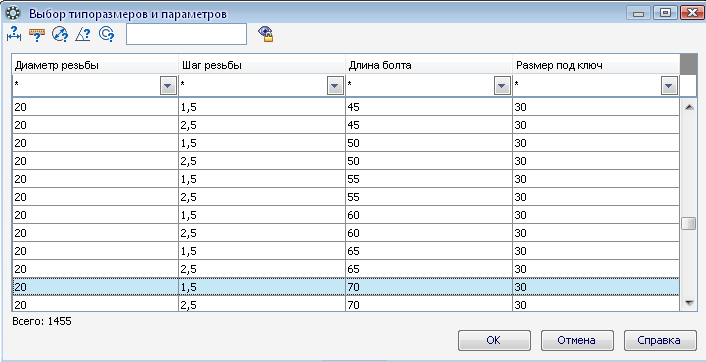Select length 55 in the pitch 1,5 row
The width and height of the screenshot is (706, 362).
tap(429, 179)
